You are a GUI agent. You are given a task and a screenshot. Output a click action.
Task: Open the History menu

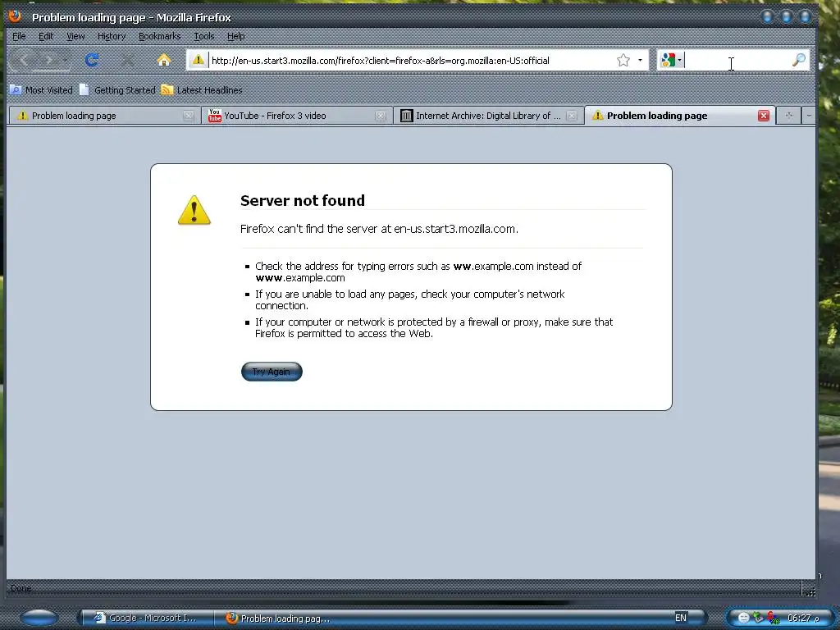[x=112, y=36]
